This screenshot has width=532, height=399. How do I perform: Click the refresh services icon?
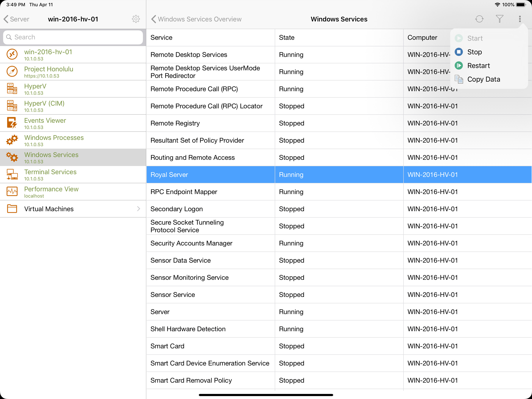(x=479, y=19)
